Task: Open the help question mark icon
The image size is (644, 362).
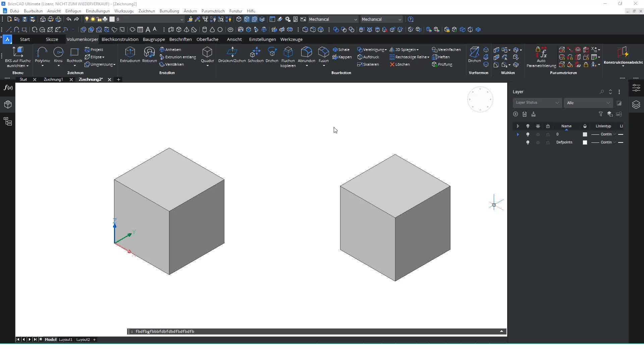Action: [x=411, y=19]
